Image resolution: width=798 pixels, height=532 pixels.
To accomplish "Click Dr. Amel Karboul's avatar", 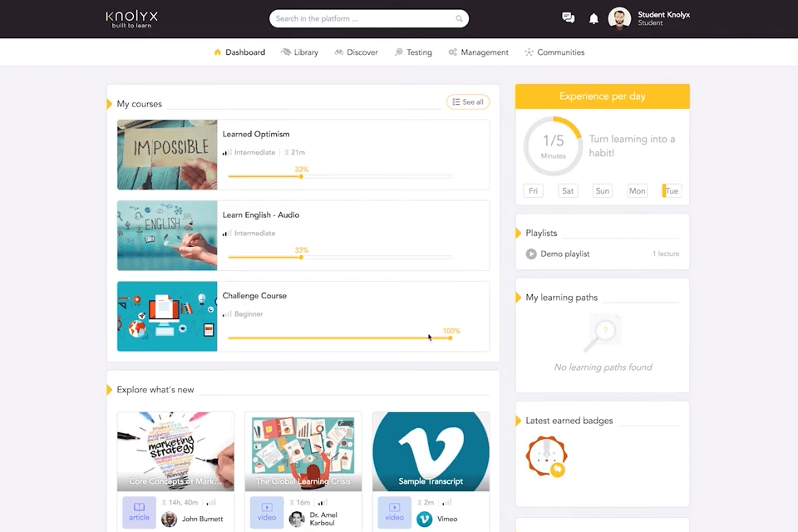I will [x=297, y=519].
